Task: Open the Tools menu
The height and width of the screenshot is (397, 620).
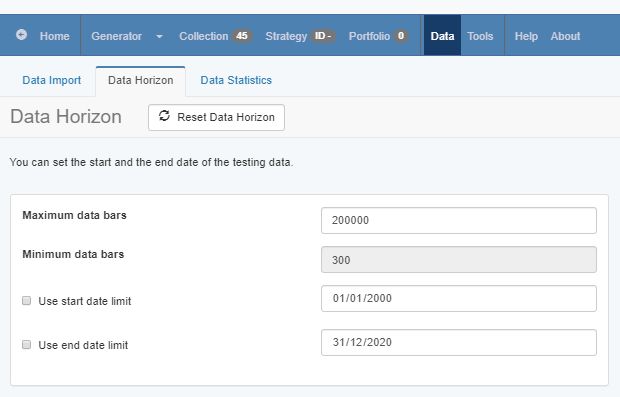Action: click(480, 36)
